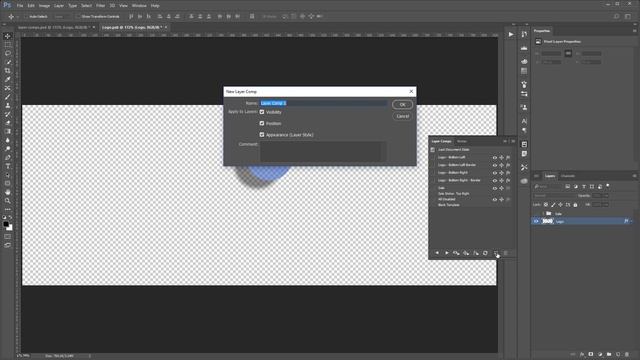Toggle filter for pixel layers

point(567,187)
